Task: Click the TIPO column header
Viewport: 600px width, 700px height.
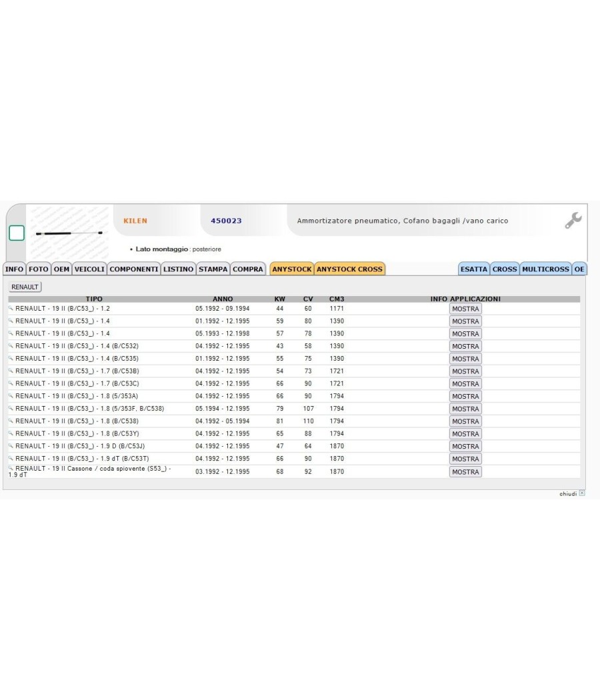Action: pyautogui.click(x=94, y=299)
